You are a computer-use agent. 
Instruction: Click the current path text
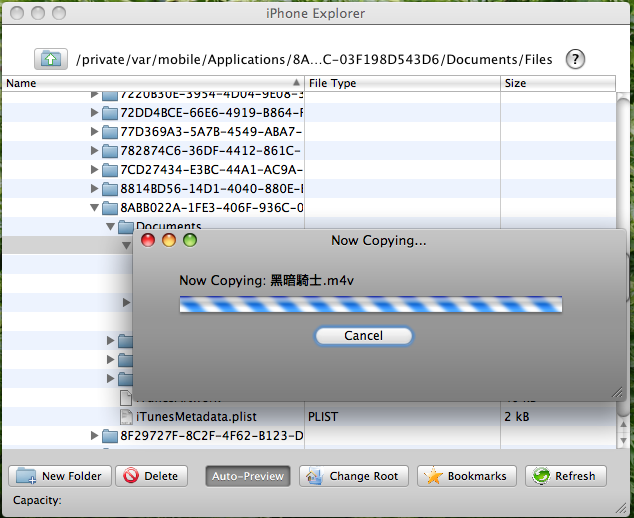pyautogui.click(x=314, y=59)
